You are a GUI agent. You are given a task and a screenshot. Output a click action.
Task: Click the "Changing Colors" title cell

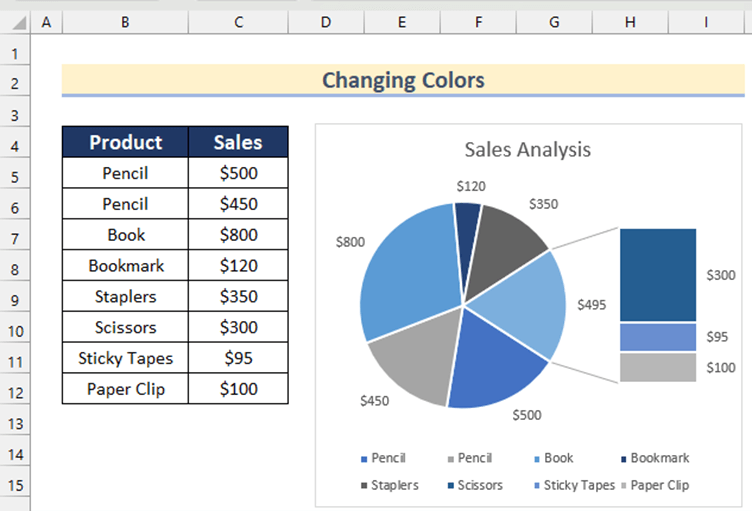[x=403, y=80]
